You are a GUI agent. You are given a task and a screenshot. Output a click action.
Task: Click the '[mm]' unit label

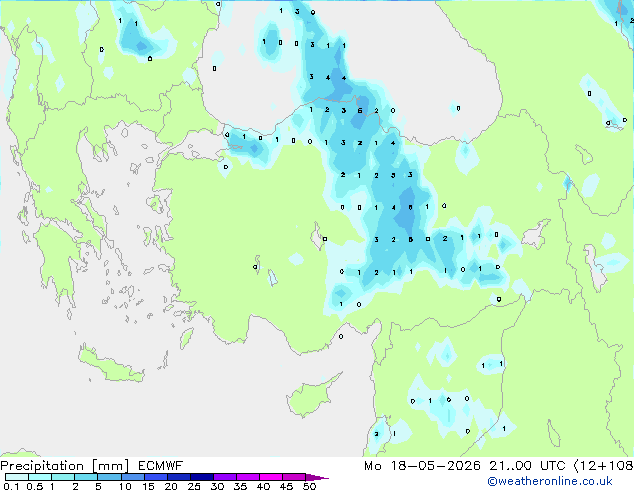(111, 466)
